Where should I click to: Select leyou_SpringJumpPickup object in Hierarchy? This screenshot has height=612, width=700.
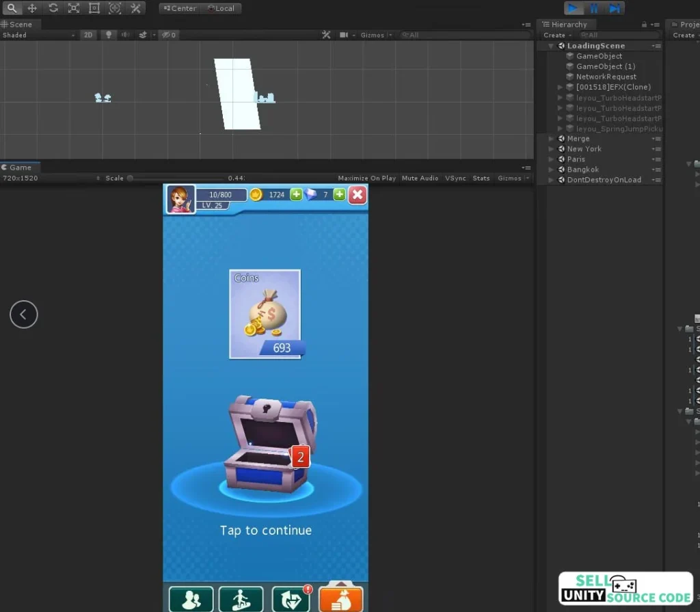coord(615,129)
